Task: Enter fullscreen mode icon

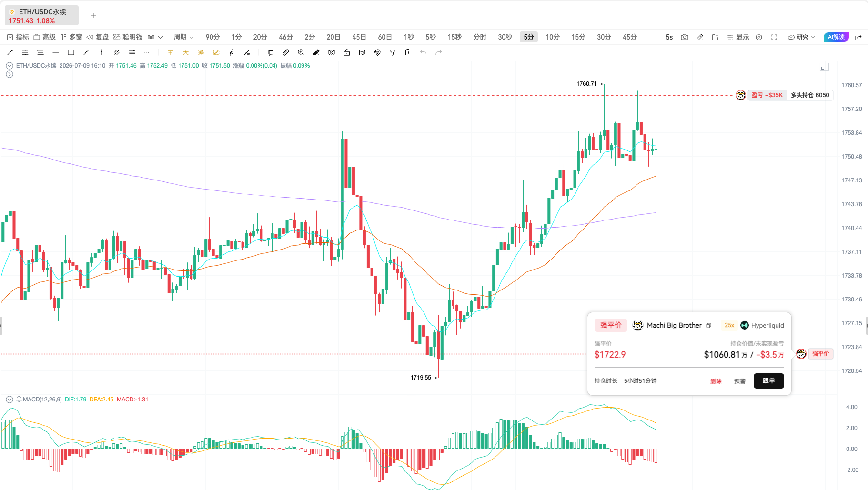Action: [774, 37]
